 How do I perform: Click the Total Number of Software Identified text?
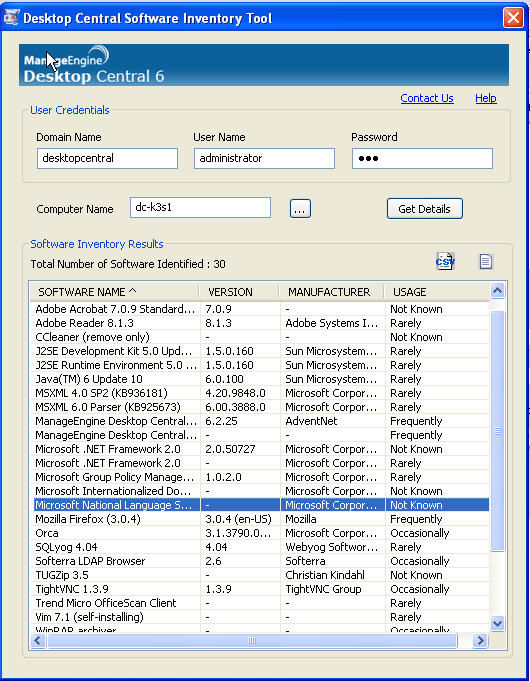(x=128, y=264)
